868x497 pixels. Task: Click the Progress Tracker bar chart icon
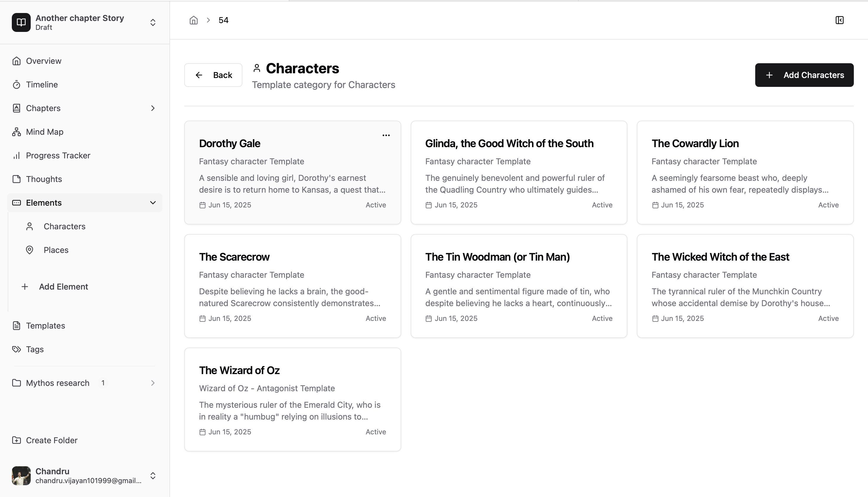point(16,156)
